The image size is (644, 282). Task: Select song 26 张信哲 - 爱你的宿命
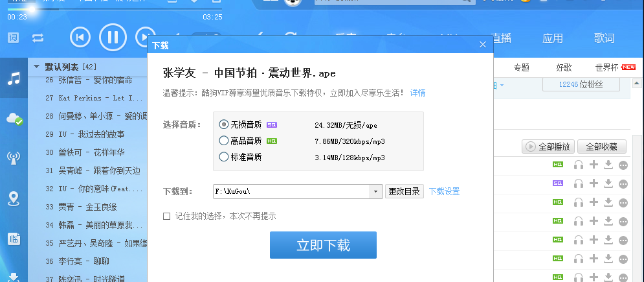point(88,80)
